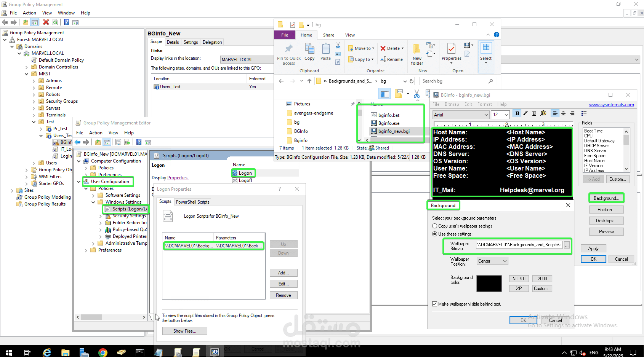Toggle Make wallpaper visible behind text checkbox
644x357 pixels.
pos(435,304)
